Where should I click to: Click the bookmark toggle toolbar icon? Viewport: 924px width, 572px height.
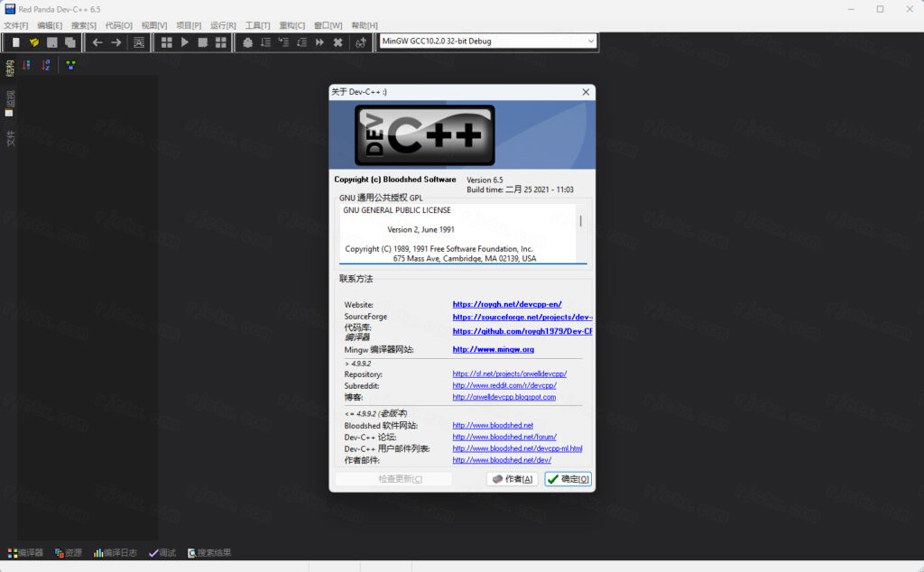pos(138,42)
